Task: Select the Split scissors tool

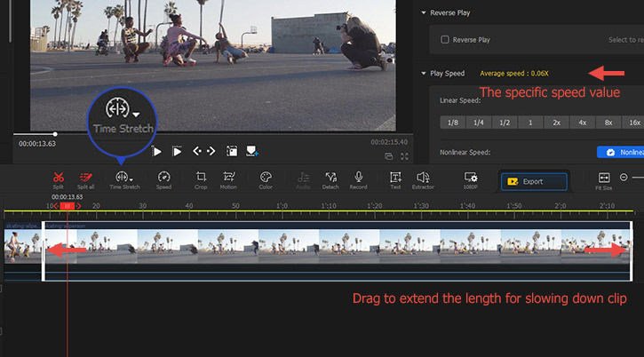Action: [58, 178]
